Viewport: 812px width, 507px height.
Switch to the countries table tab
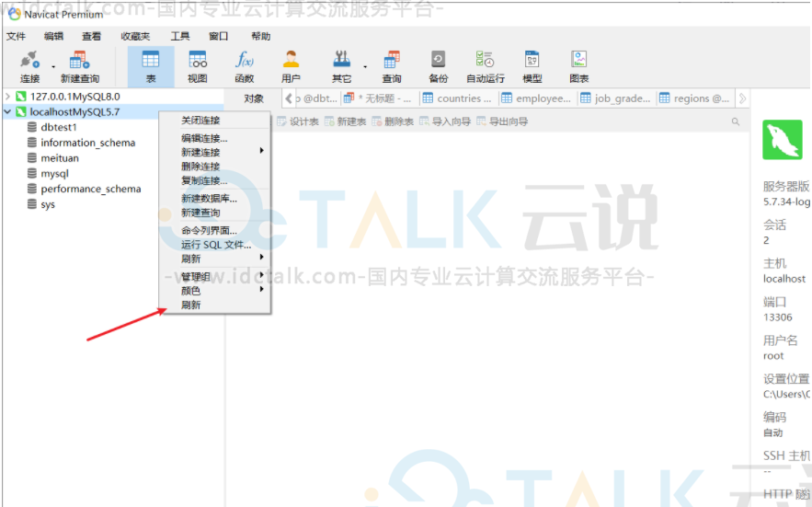coord(457,98)
